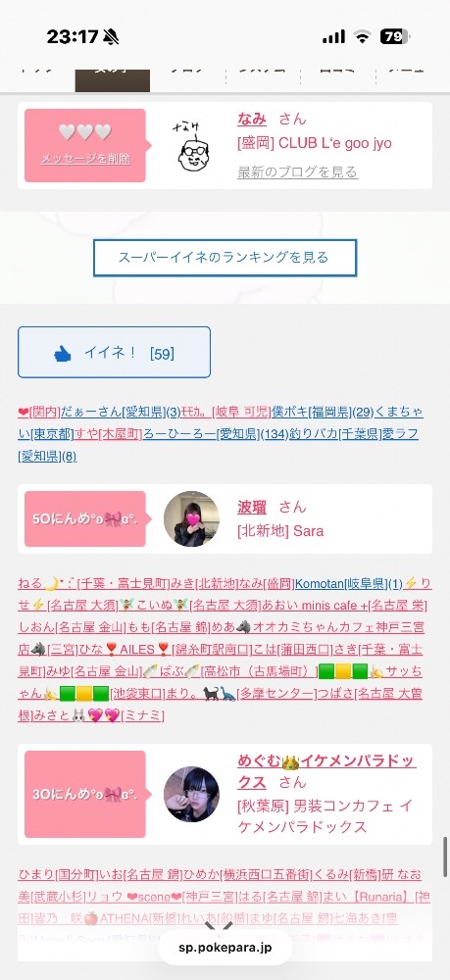Open めぐむイケメンパラドックス name link
The height and width of the screenshot is (980, 450).
coord(326,771)
